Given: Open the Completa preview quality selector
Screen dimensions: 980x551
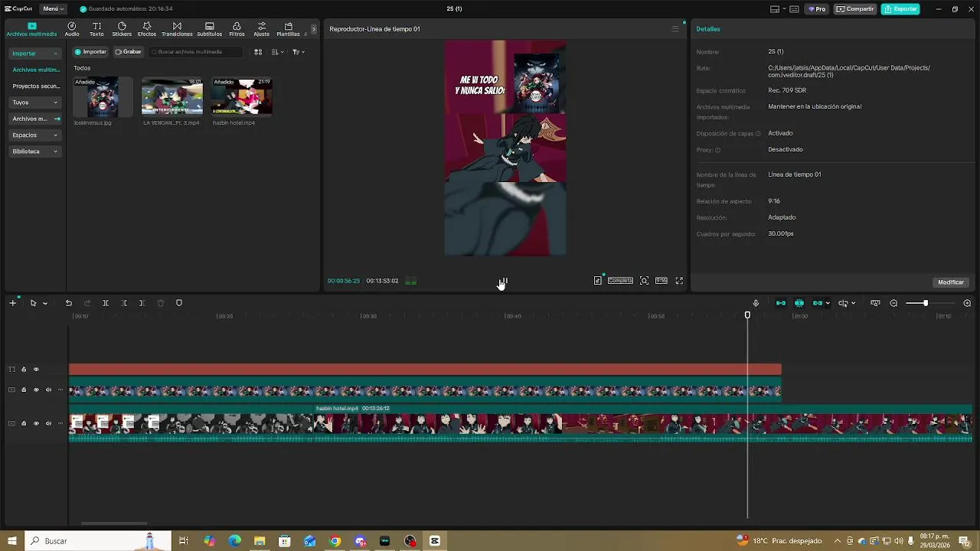Looking at the screenshot, I should [620, 281].
